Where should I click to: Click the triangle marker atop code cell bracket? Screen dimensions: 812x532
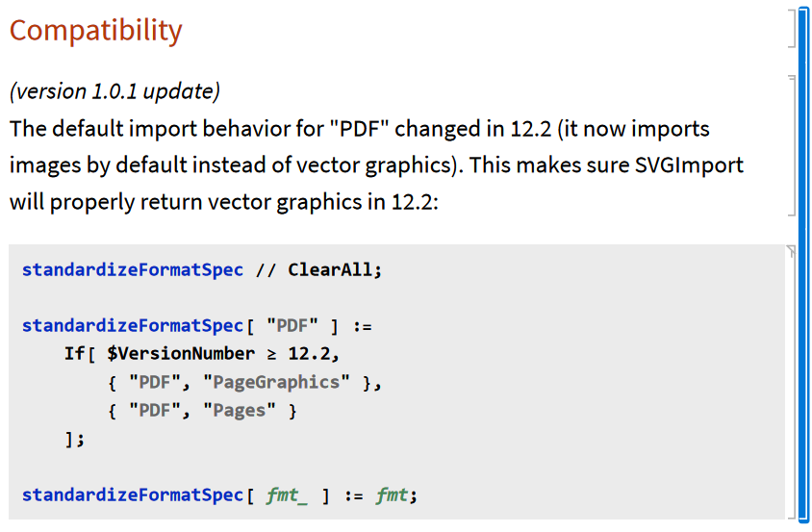click(x=791, y=251)
